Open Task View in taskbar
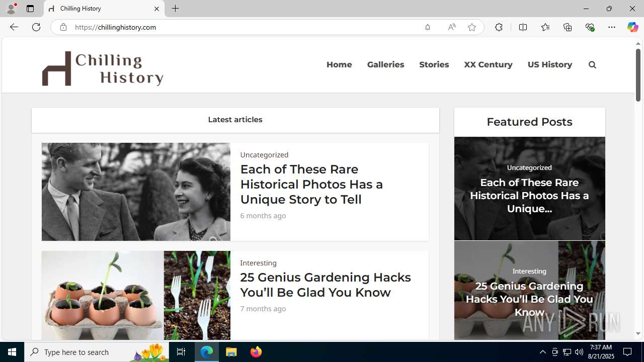Viewport: 644px width, 362px height. tap(181, 352)
